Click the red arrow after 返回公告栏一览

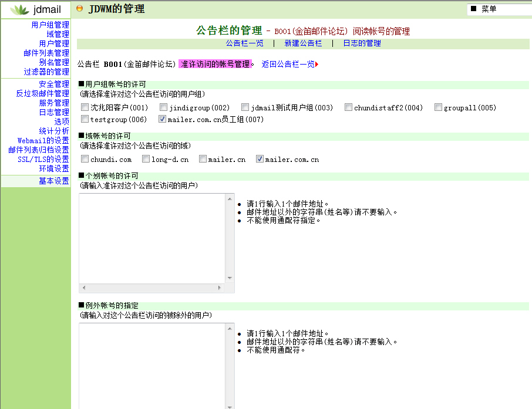coord(317,65)
